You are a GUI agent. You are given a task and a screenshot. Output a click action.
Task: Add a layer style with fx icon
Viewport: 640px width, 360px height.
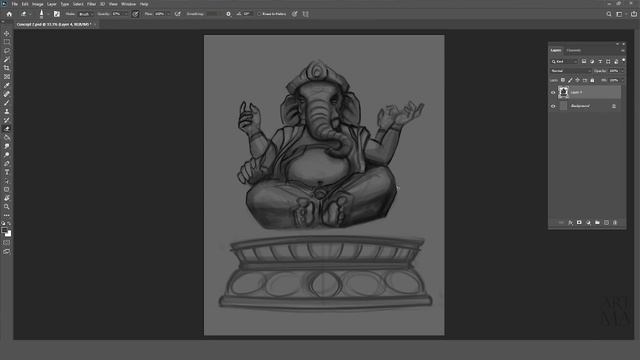click(570, 222)
